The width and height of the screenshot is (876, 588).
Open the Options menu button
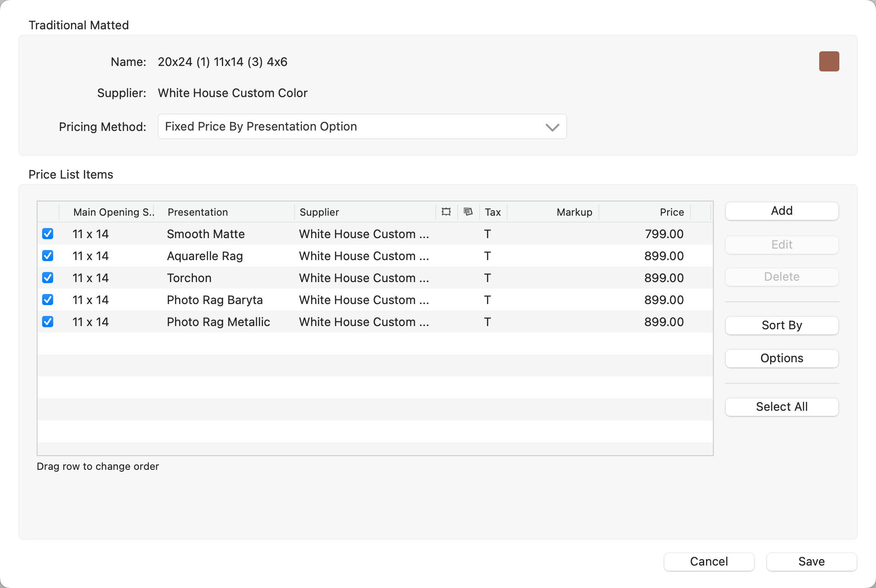pos(781,359)
